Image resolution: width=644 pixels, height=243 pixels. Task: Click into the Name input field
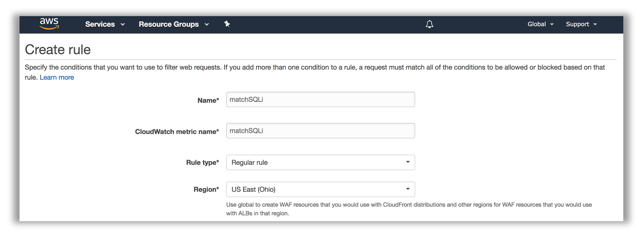(x=320, y=100)
